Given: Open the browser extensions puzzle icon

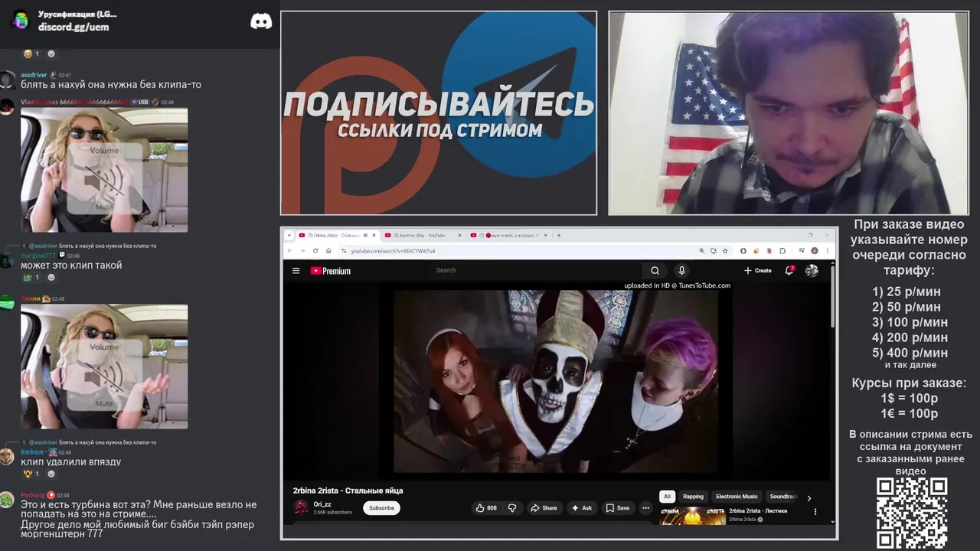Looking at the screenshot, I should [782, 250].
